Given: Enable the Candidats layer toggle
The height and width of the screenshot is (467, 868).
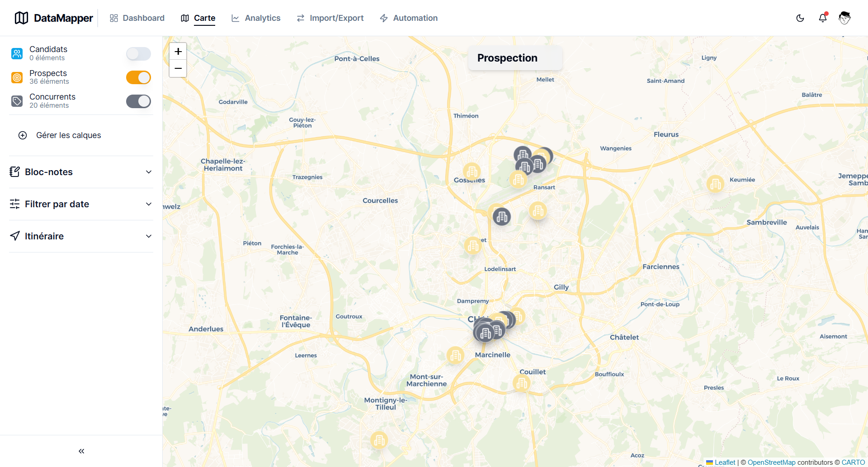Looking at the screenshot, I should [138, 53].
